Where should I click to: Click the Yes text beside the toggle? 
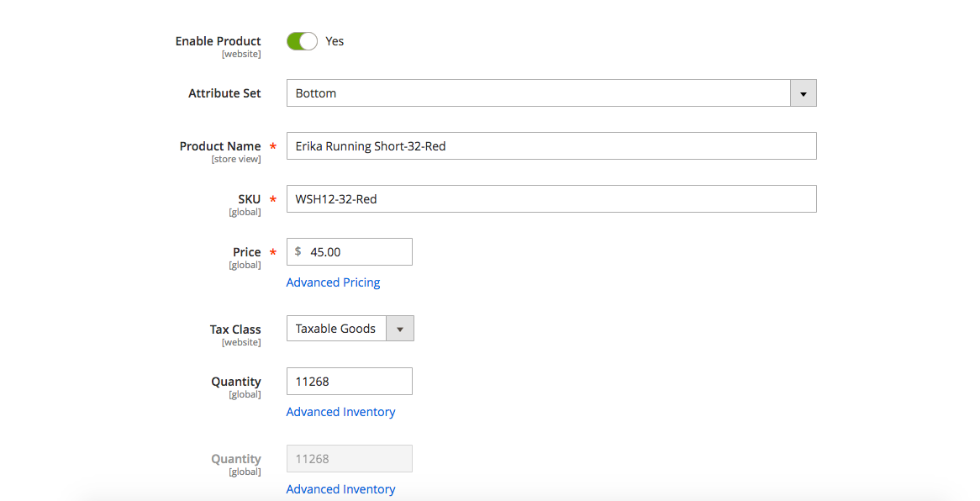(x=335, y=41)
